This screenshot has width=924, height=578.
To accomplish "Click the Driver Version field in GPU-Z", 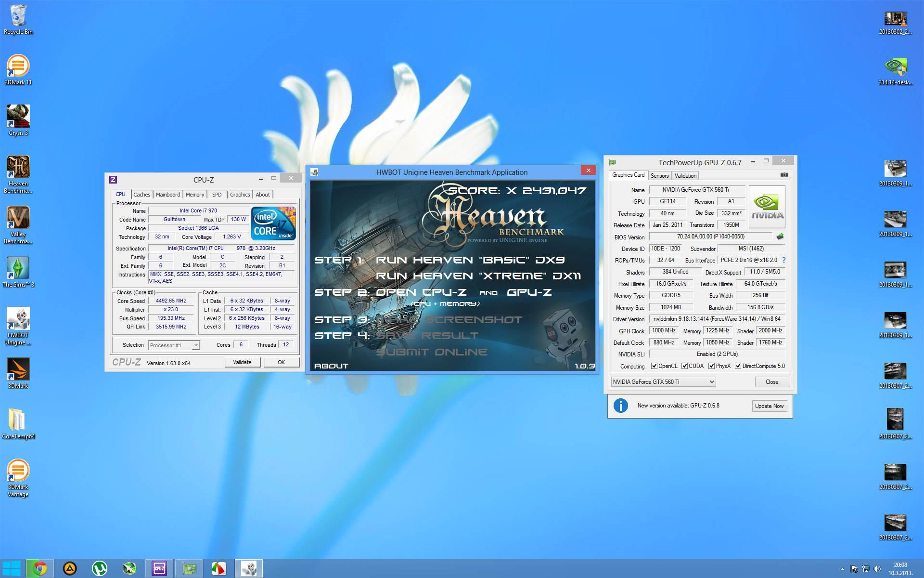I will 717,319.
